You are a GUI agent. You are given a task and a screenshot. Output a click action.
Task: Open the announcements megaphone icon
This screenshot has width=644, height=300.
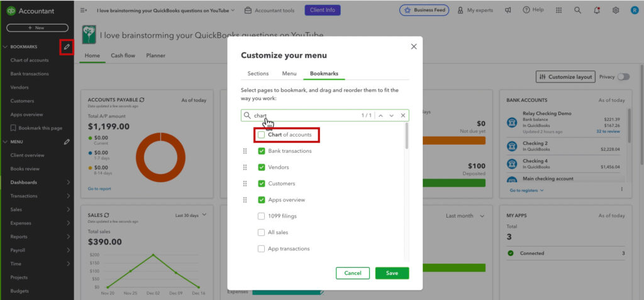tap(508, 10)
